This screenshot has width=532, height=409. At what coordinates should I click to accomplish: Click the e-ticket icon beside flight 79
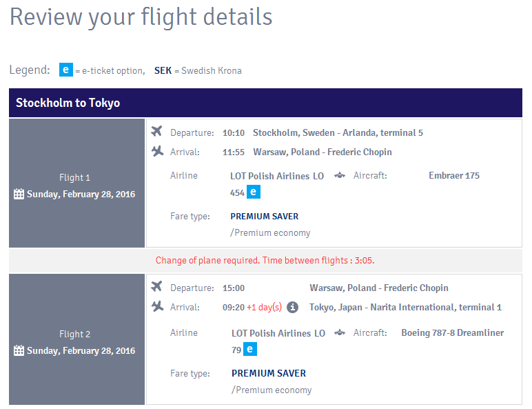pos(250,349)
